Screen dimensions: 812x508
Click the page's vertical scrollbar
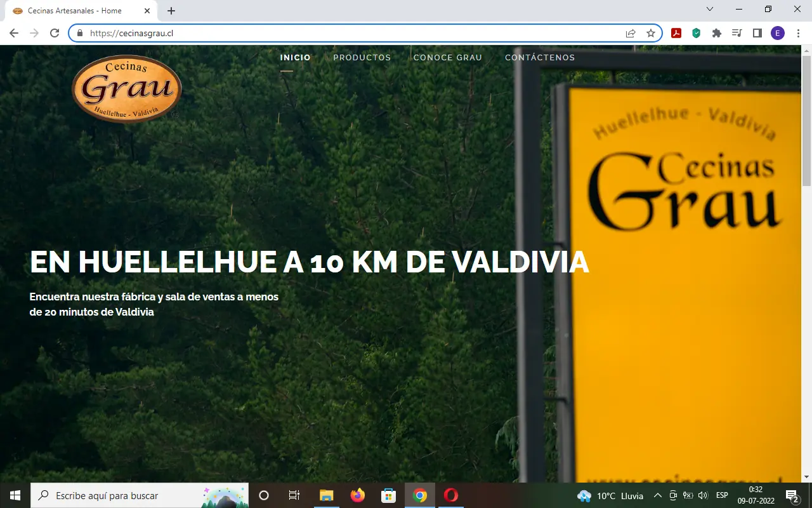[806, 254]
